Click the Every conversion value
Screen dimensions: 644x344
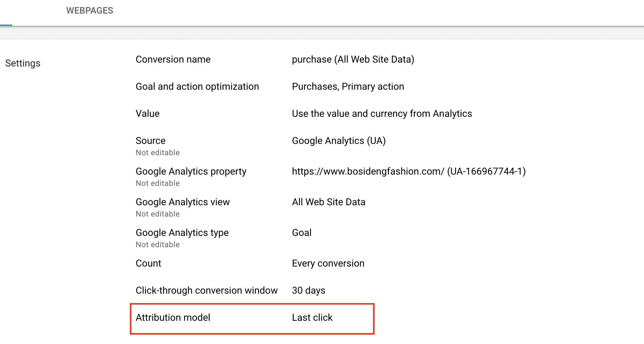(328, 263)
